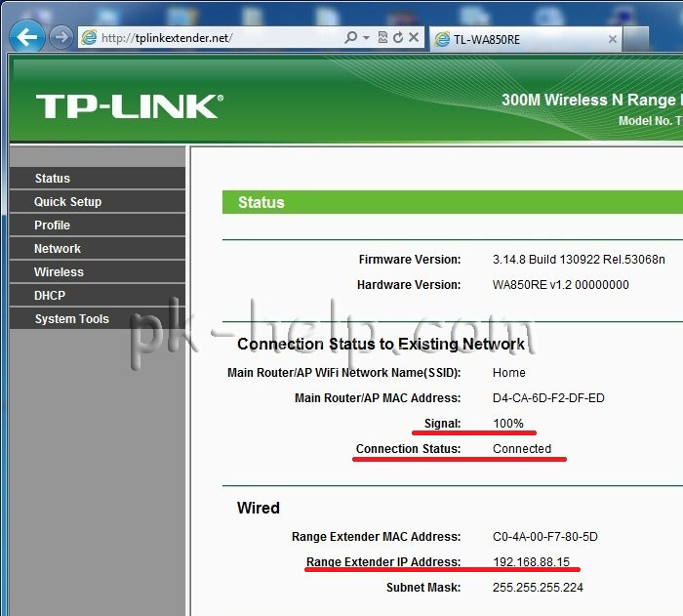The height and width of the screenshot is (616, 683).
Task: Click main router MAC D4-CA-6D-F2-DF-ED
Action: click(x=548, y=398)
